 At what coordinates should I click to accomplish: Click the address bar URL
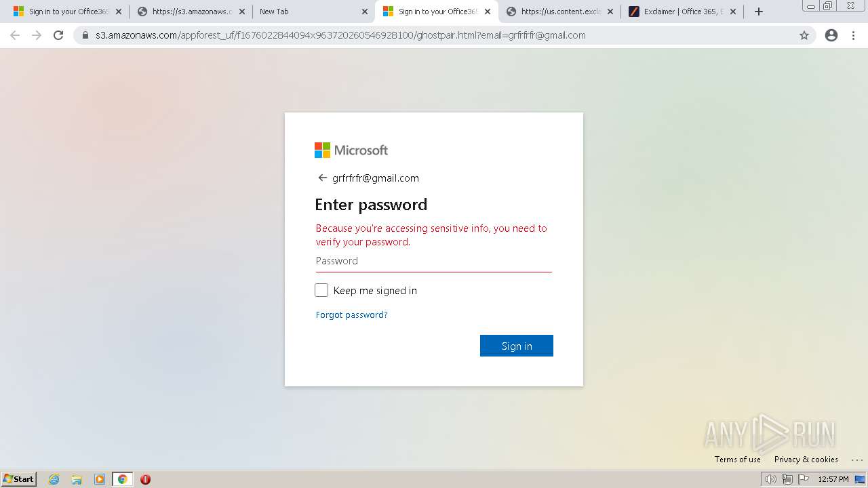(x=340, y=35)
